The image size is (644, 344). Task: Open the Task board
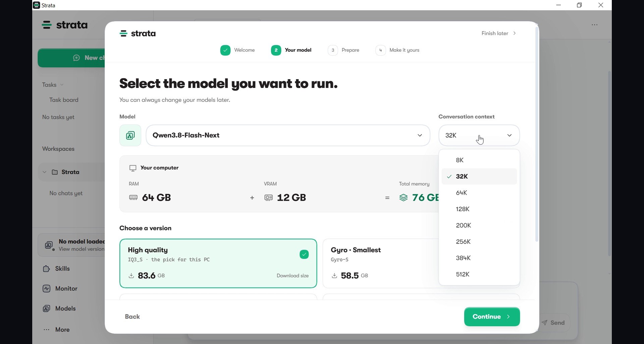pos(64,100)
